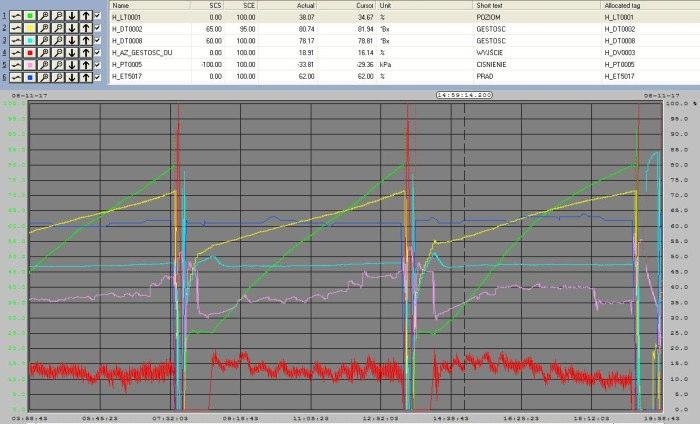Zoom in the scale of trend 2 H_DT0002
The image size is (700, 424).
44,28
